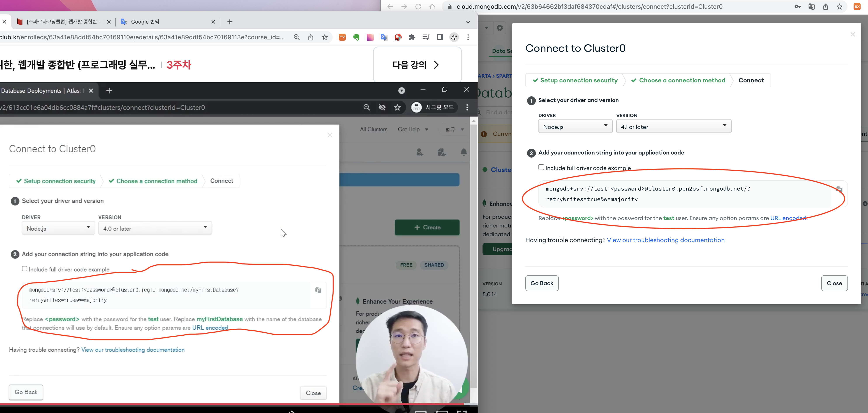The width and height of the screenshot is (868, 413).
Task: Click the 다음 강의 next lecture button
Action: (417, 64)
